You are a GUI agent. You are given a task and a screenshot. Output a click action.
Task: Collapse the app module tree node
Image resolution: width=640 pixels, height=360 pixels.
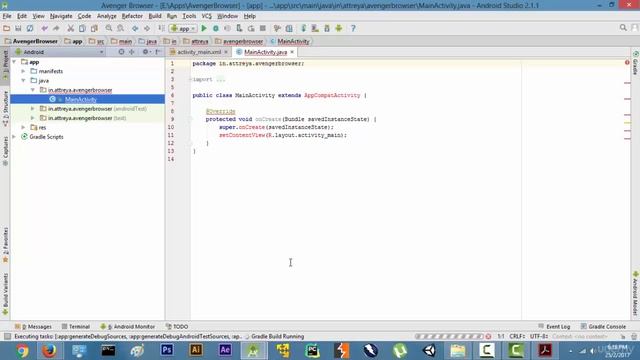tap(15, 62)
